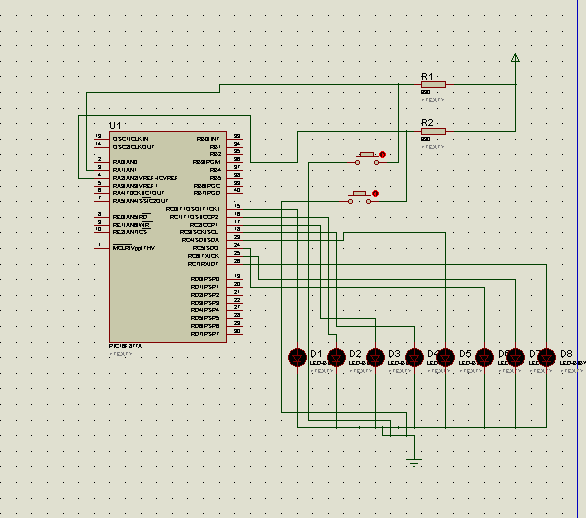Screen dimensions: 586x518
Task: Click the MCLR/Vpp/THV pin label
Action: click(x=134, y=248)
